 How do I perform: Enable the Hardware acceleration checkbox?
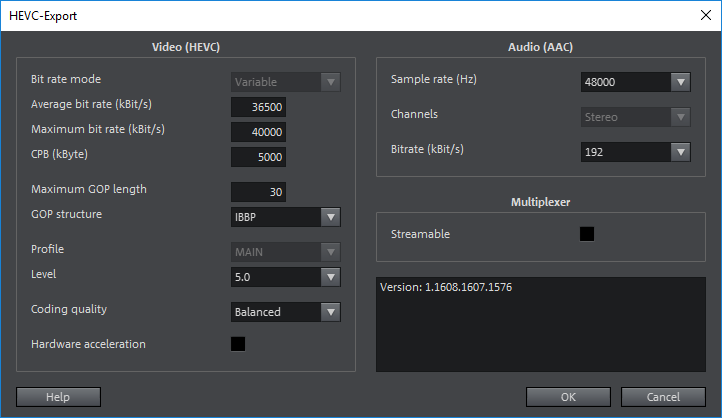coord(238,344)
